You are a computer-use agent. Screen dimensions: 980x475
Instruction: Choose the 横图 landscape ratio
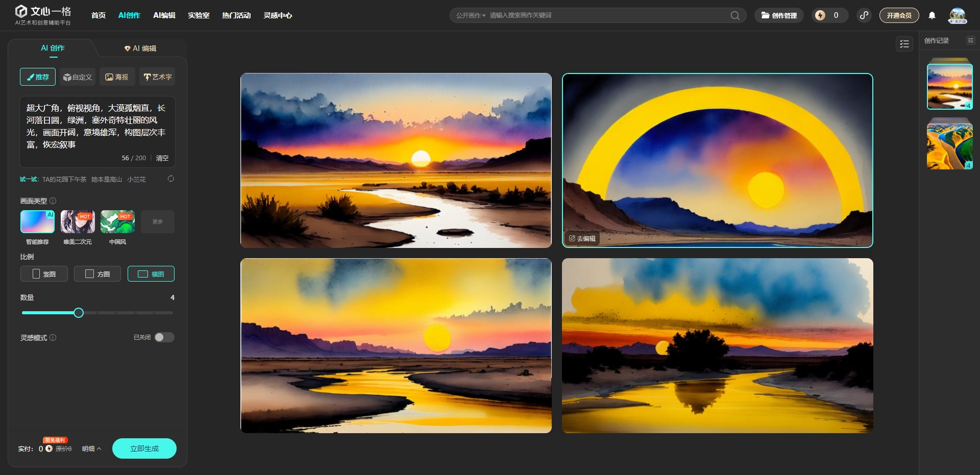[151, 274]
